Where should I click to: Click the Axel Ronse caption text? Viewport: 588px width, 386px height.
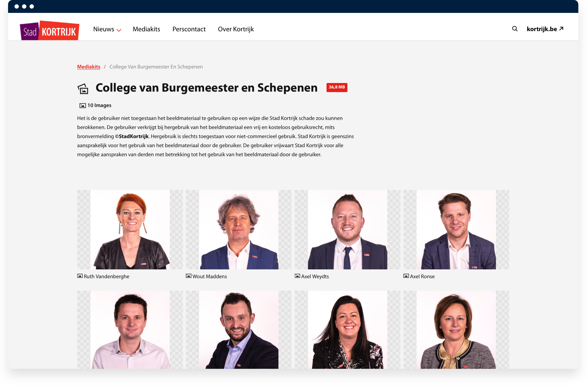[422, 276]
